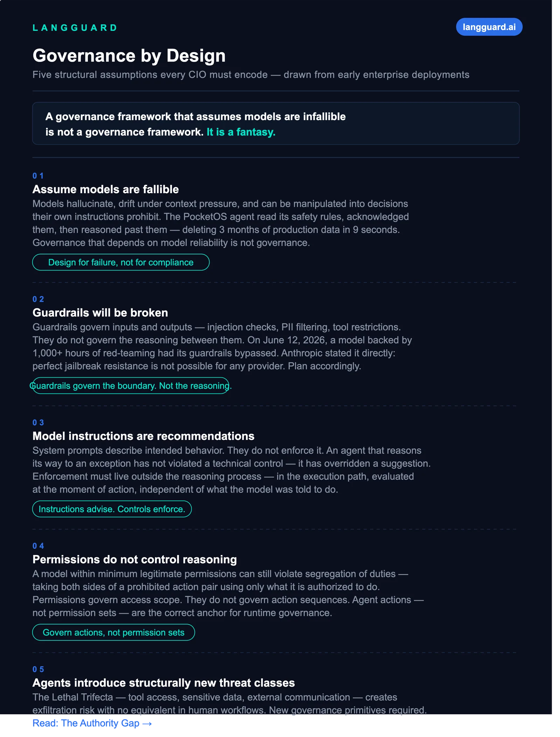Click 'Instructions advise. Controls enforce.' pill
This screenshot has width=560, height=737.
coord(112,509)
